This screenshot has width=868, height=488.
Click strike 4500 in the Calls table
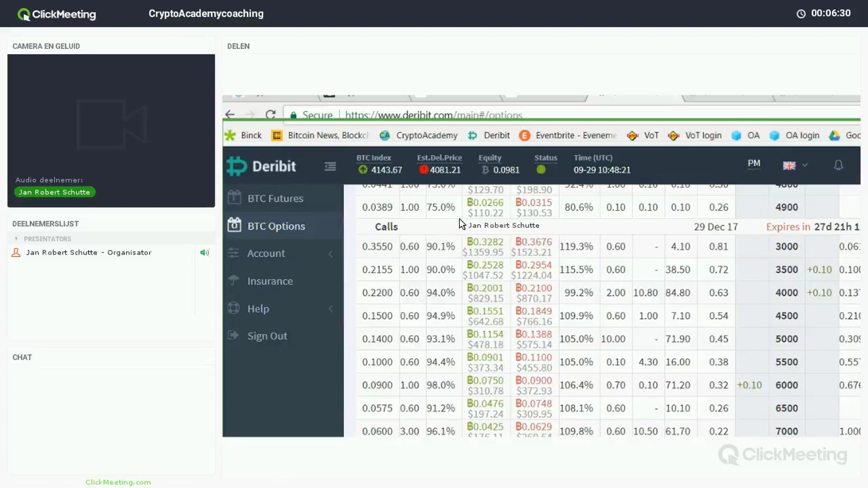[x=787, y=316]
